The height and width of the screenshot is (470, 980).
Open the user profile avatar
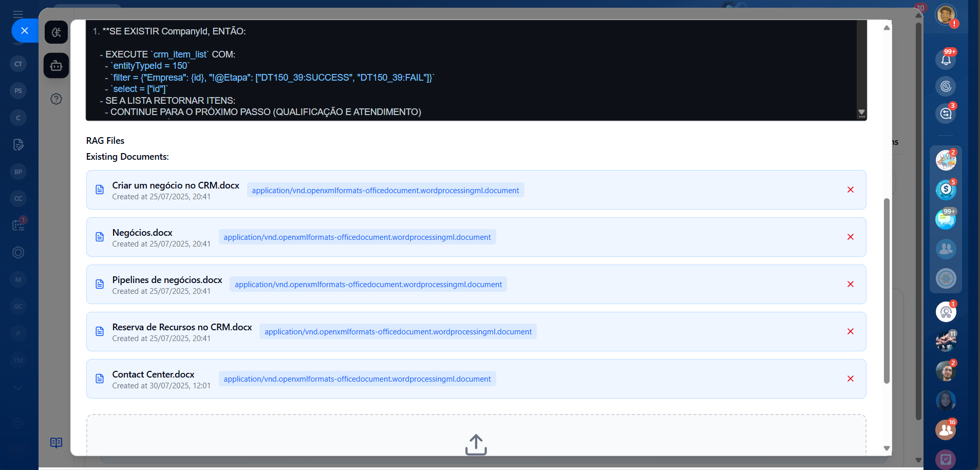point(945,15)
